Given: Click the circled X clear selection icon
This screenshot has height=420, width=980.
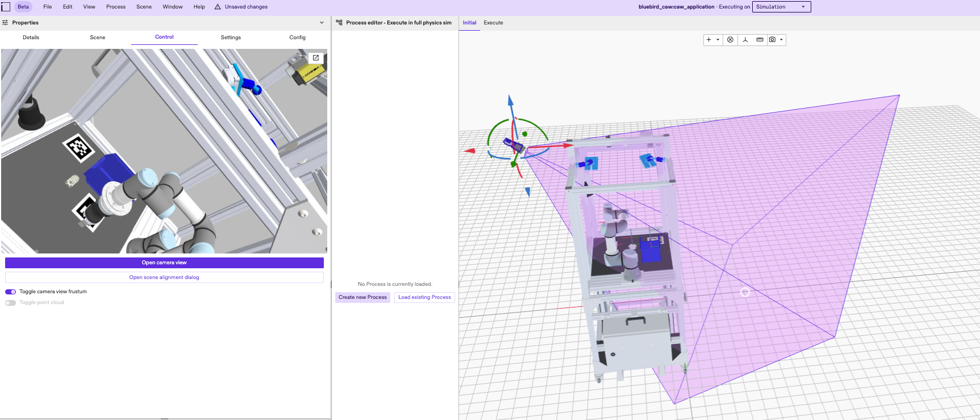Looking at the screenshot, I should [730, 40].
